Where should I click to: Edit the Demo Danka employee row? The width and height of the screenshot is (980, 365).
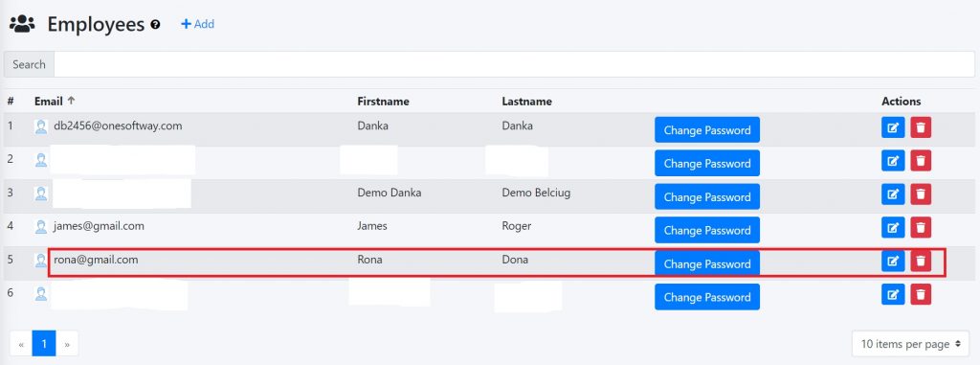tap(893, 194)
